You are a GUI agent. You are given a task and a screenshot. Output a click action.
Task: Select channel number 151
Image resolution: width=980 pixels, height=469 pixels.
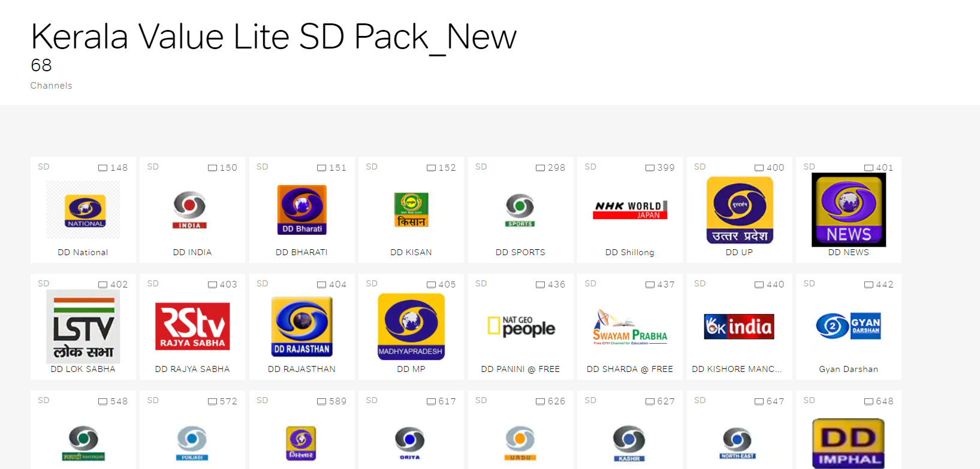point(337,168)
